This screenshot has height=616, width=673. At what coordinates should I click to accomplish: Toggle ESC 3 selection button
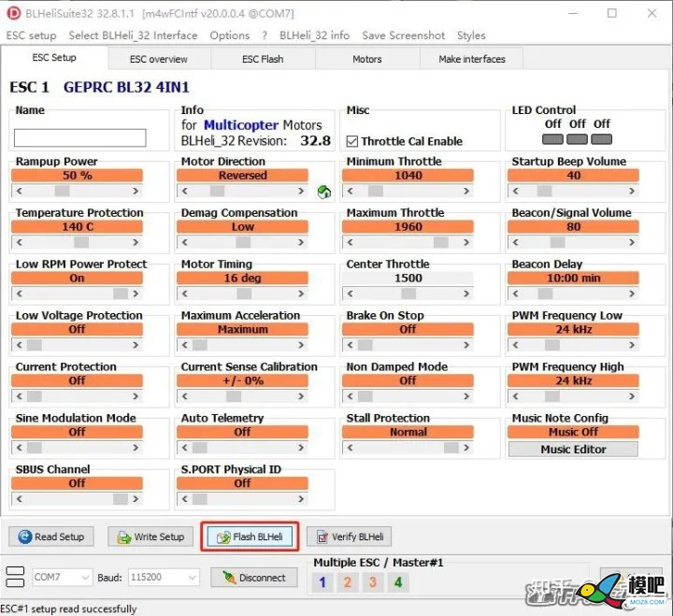tap(373, 582)
